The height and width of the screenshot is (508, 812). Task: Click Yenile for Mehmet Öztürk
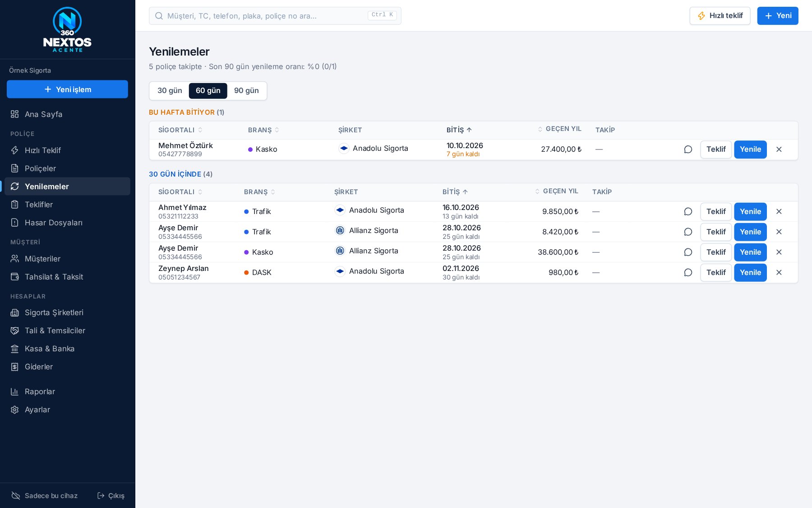click(x=750, y=149)
